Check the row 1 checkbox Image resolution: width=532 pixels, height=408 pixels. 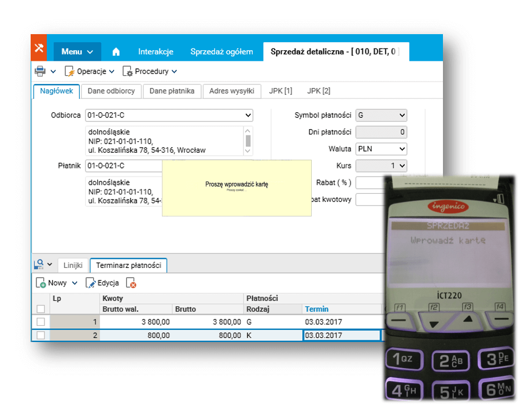(x=40, y=321)
